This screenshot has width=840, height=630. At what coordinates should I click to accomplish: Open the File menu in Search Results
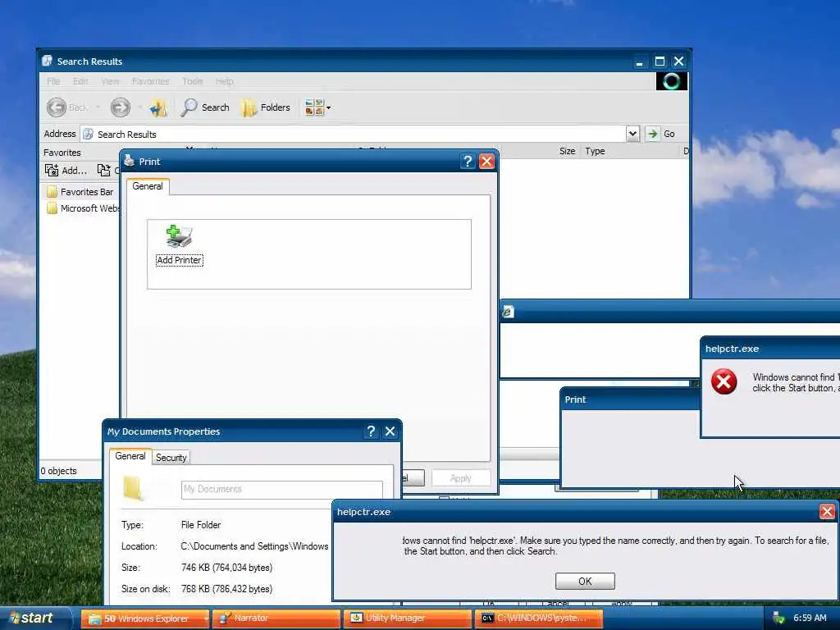(53, 81)
